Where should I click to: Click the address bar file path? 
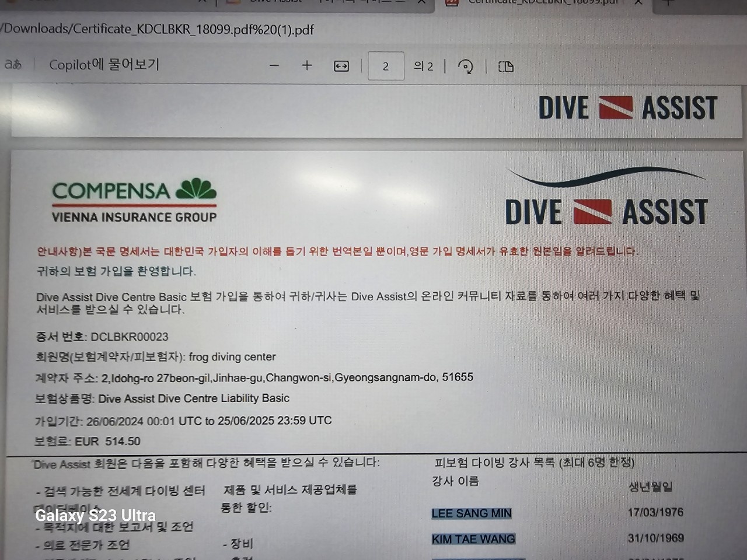click(x=157, y=29)
